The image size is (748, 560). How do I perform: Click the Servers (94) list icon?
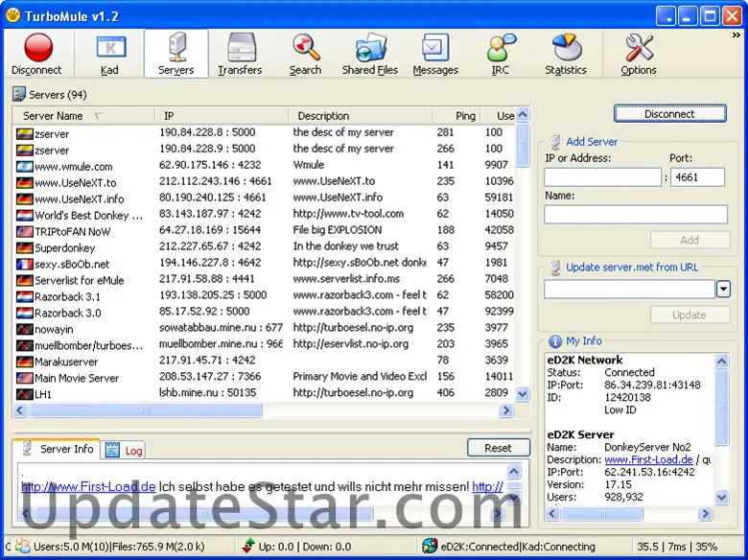[18, 94]
